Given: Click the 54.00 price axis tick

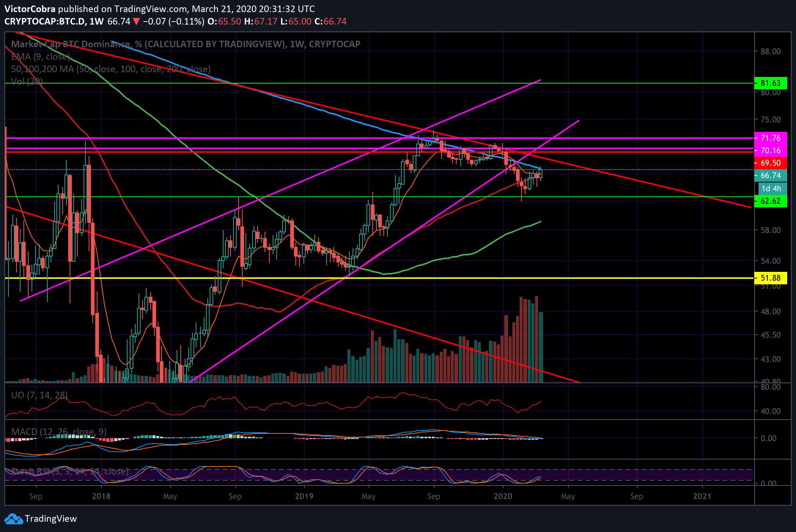Looking at the screenshot, I should point(770,261).
